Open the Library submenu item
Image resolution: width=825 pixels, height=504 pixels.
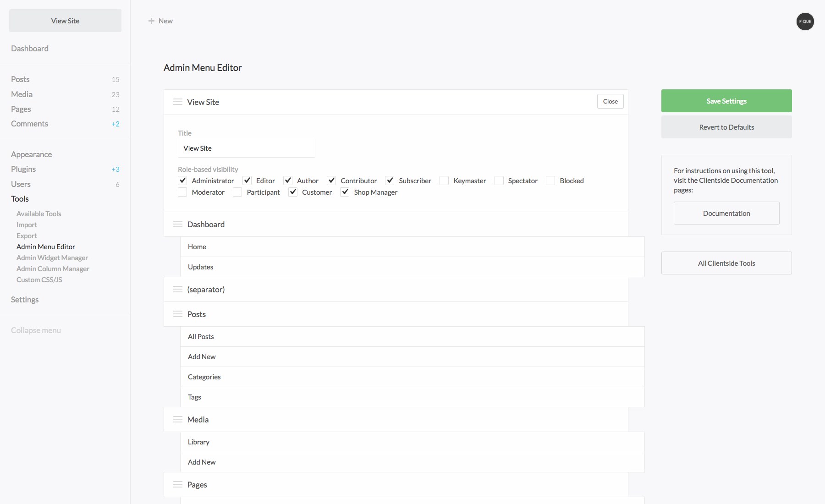tap(412, 442)
